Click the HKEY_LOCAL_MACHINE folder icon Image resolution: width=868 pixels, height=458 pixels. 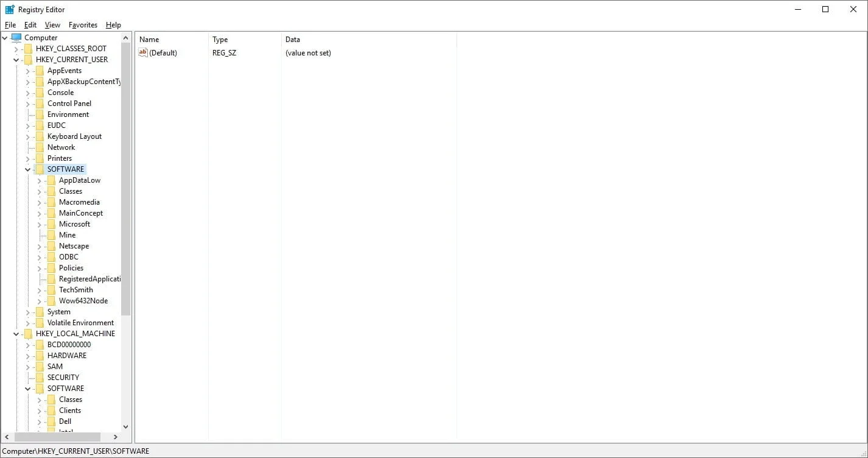coord(28,333)
